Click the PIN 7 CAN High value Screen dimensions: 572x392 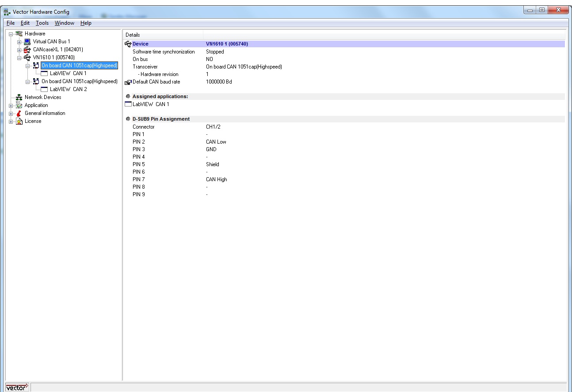217,179
